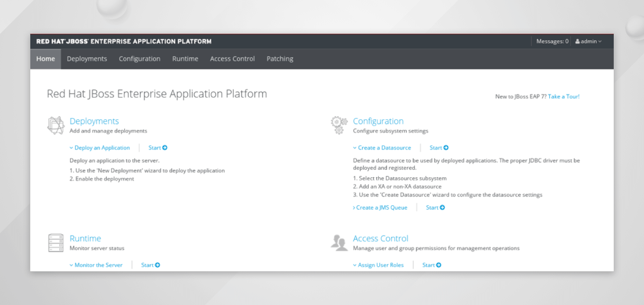Click the Runtime server rack icon
Image resolution: width=644 pixels, height=305 pixels.
click(55, 243)
